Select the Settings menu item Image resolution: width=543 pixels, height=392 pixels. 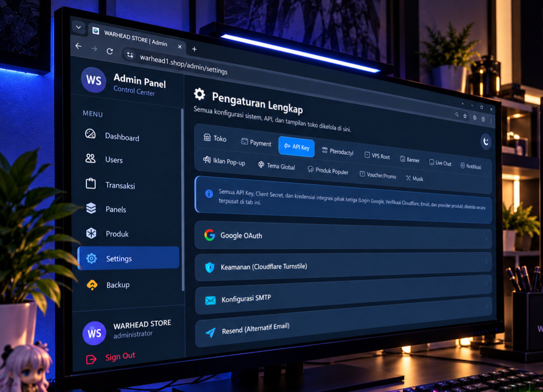(x=129, y=258)
